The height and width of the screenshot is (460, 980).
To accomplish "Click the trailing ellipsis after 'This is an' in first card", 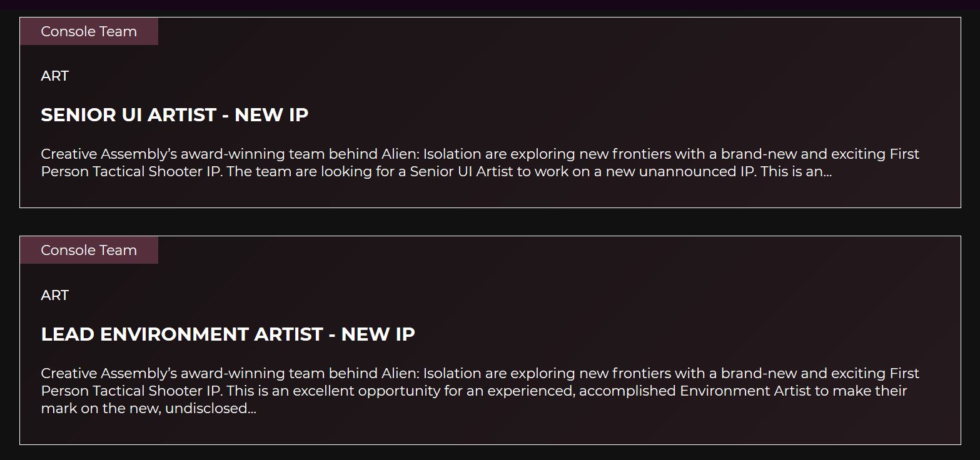I will [828, 174].
